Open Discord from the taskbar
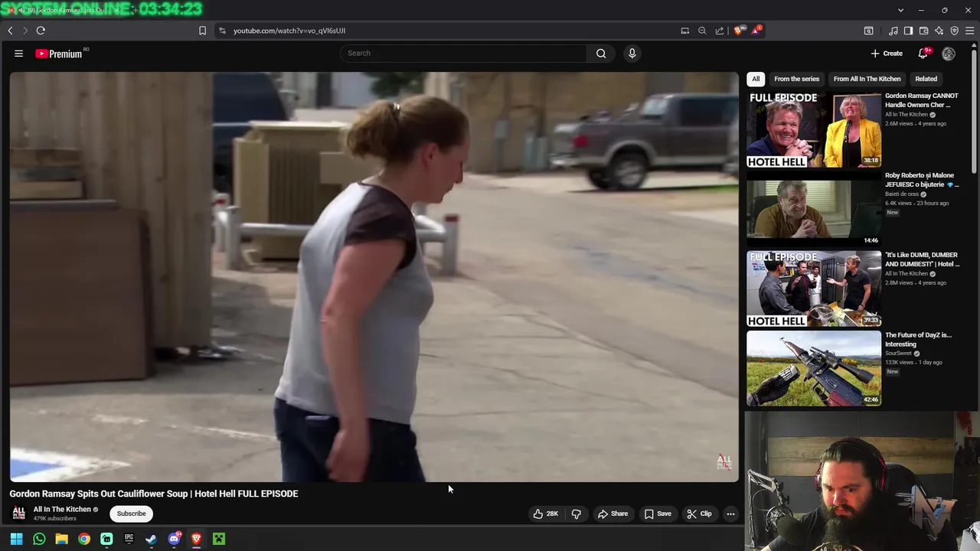This screenshot has height=551, width=980. [x=174, y=539]
